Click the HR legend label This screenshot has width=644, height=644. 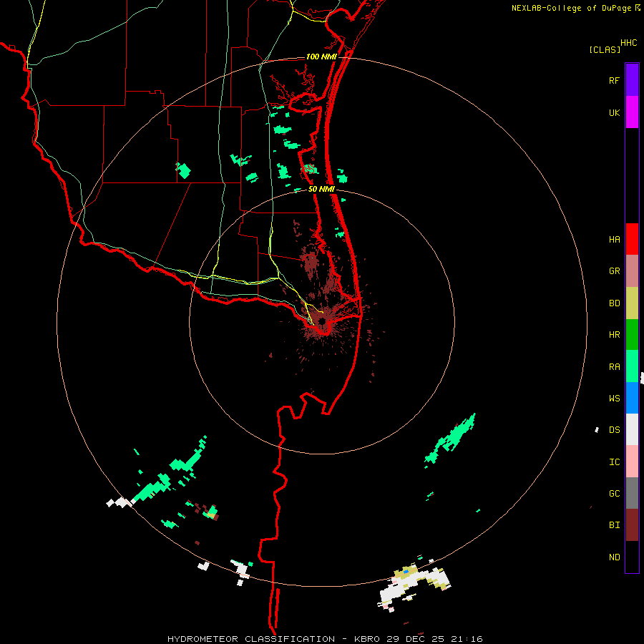pyautogui.click(x=614, y=335)
